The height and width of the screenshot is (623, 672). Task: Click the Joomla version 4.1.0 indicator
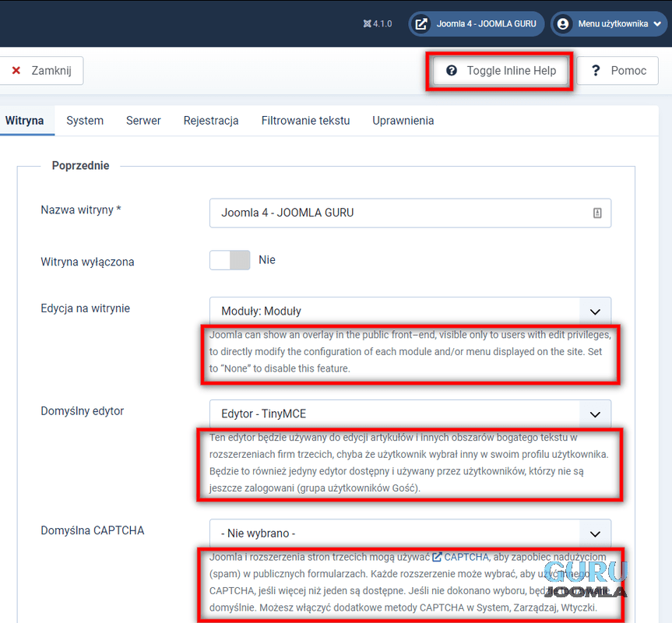(x=378, y=23)
